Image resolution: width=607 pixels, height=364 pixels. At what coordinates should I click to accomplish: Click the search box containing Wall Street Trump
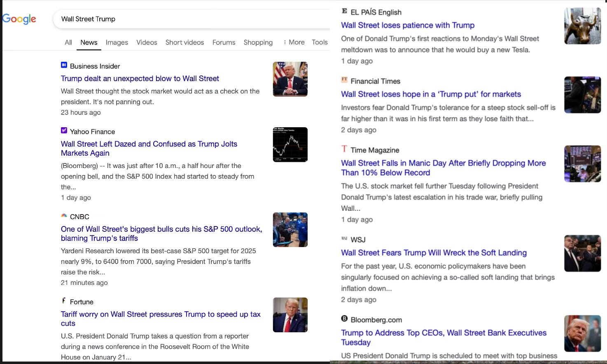(x=191, y=19)
